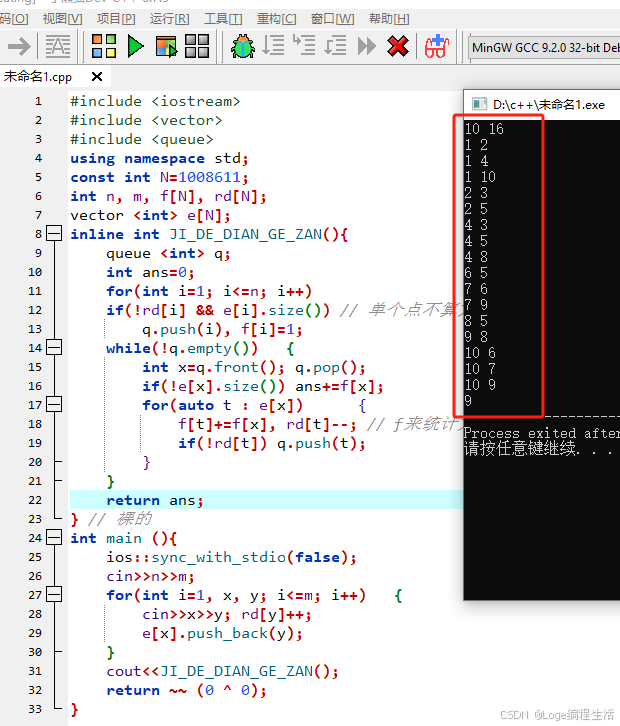Click the highlighted 'return ans;' line

pos(155,500)
